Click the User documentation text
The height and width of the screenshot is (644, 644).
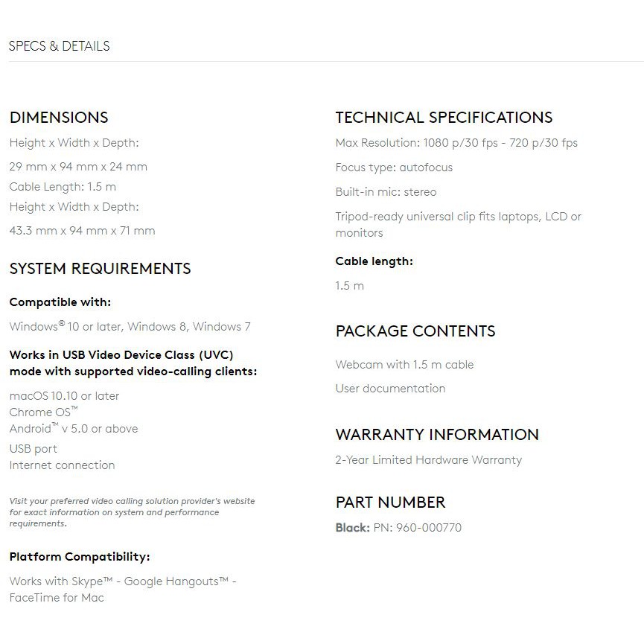(x=390, y=389)
